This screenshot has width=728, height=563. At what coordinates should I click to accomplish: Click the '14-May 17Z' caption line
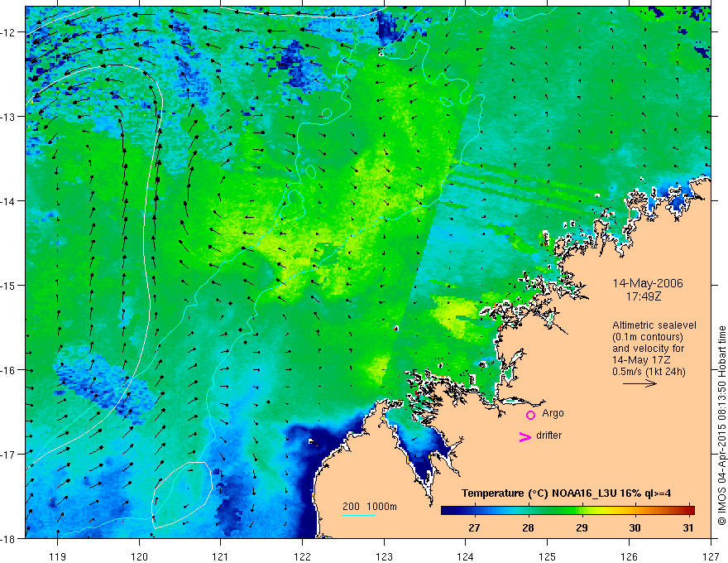640,360
